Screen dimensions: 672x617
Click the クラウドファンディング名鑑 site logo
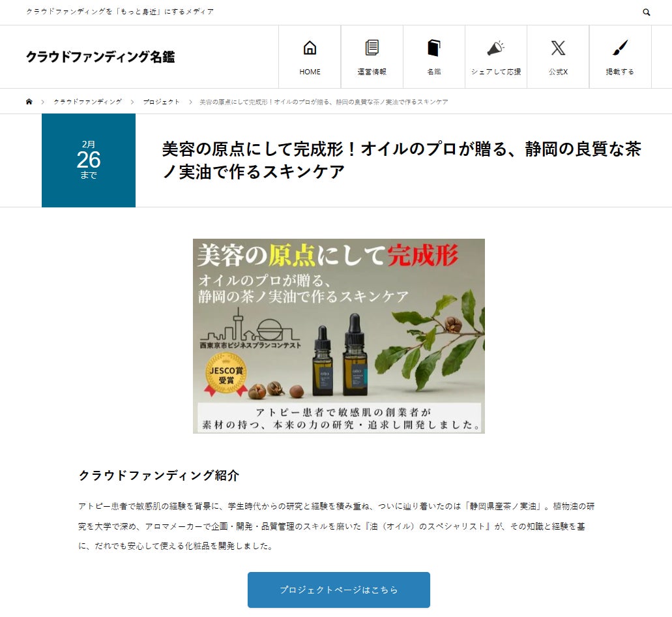tap(101, 57)
